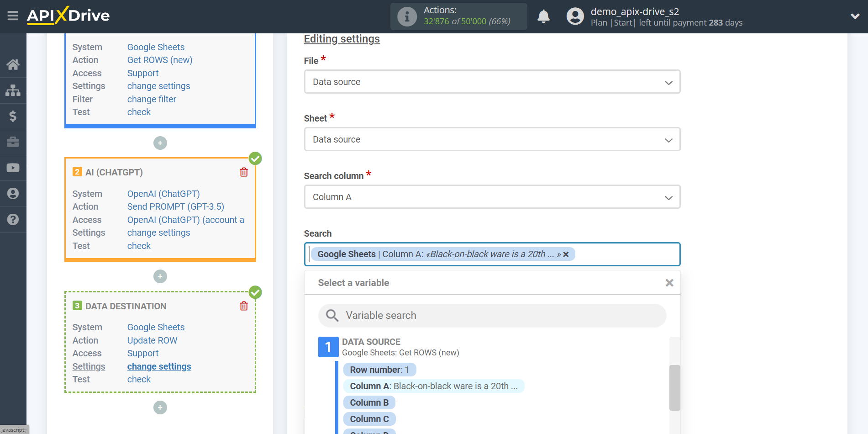The image size is (868, 434).
Task: Click the actions info icon
Action: 407,16
